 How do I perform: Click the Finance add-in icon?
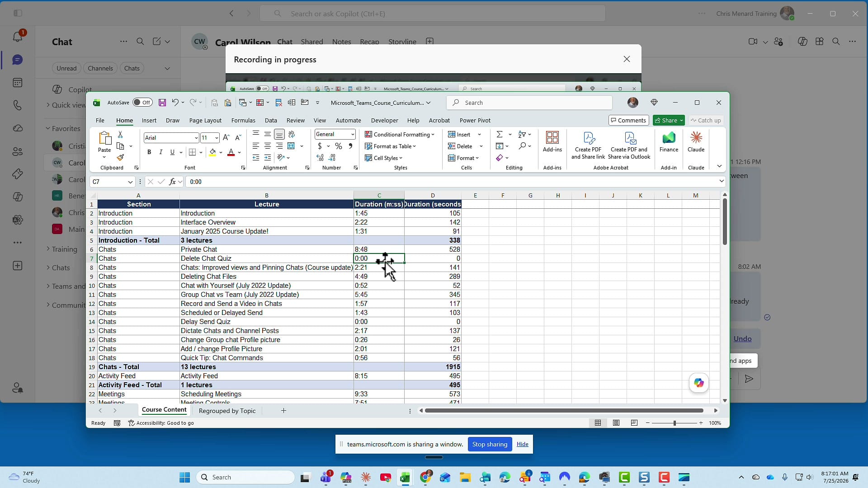pos(669,141)
